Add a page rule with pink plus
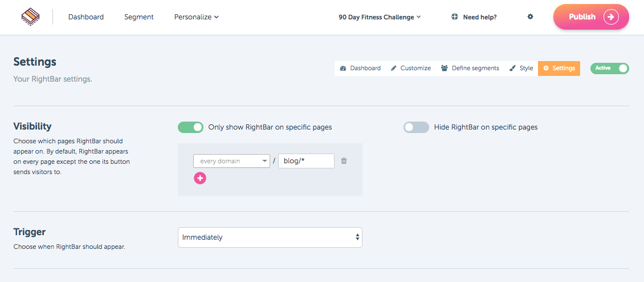The width and height of the screenshot is (644, 282). (200, 178)
